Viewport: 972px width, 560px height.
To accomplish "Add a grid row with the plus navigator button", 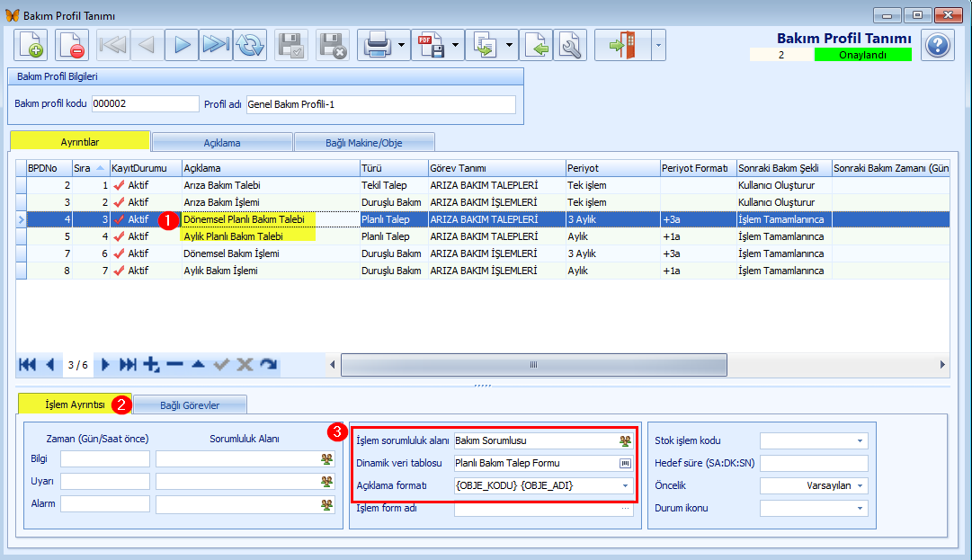I will pyautogui.click(x=151, y=365).
